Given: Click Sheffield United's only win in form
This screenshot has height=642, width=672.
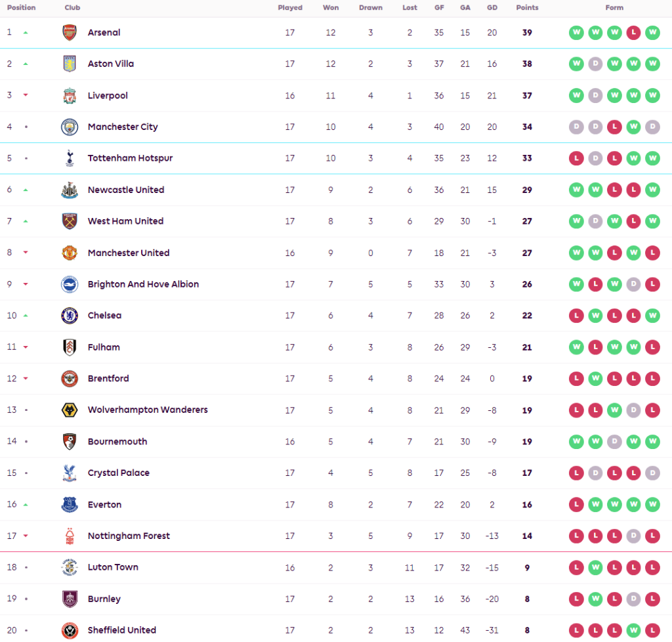Looking at the screenshot, I should (x=633, y=631).
